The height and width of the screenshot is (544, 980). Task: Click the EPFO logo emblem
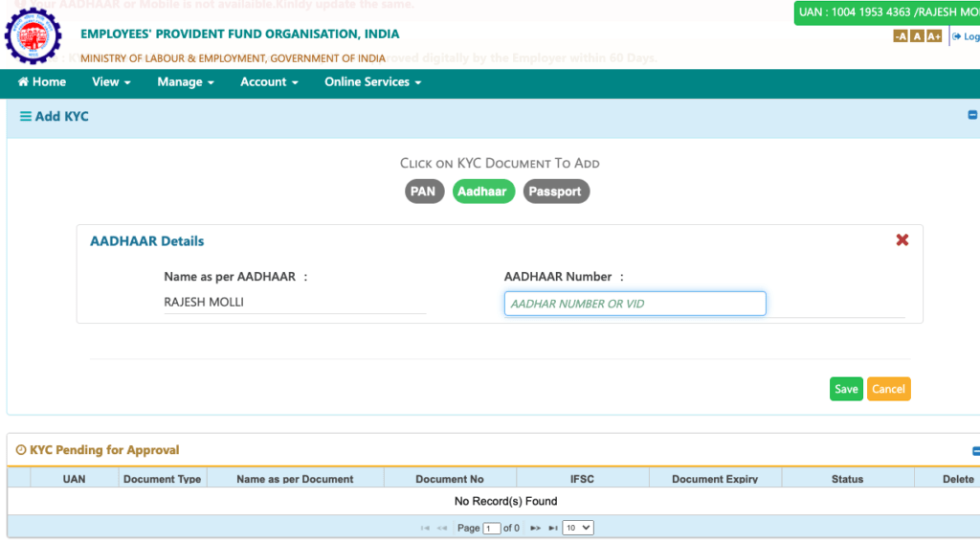click(x=33, y=35)
